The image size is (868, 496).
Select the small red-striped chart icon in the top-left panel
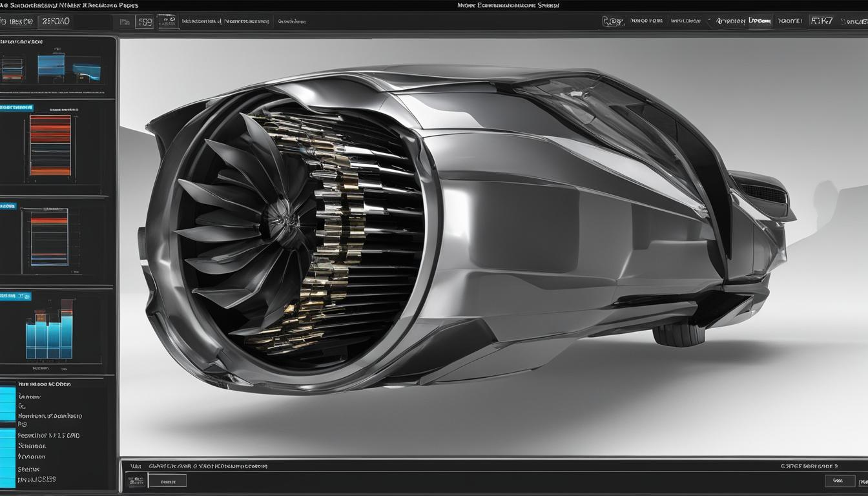12,69
